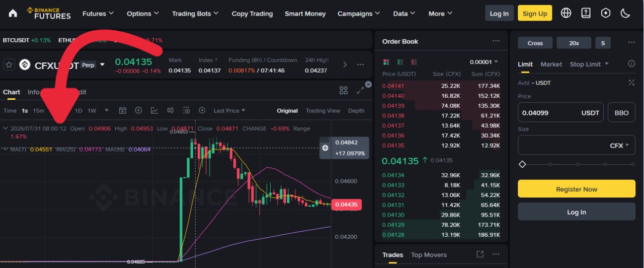Expand chart to fullscreen arrows icon
644x268 pixels.
(360, 90)
